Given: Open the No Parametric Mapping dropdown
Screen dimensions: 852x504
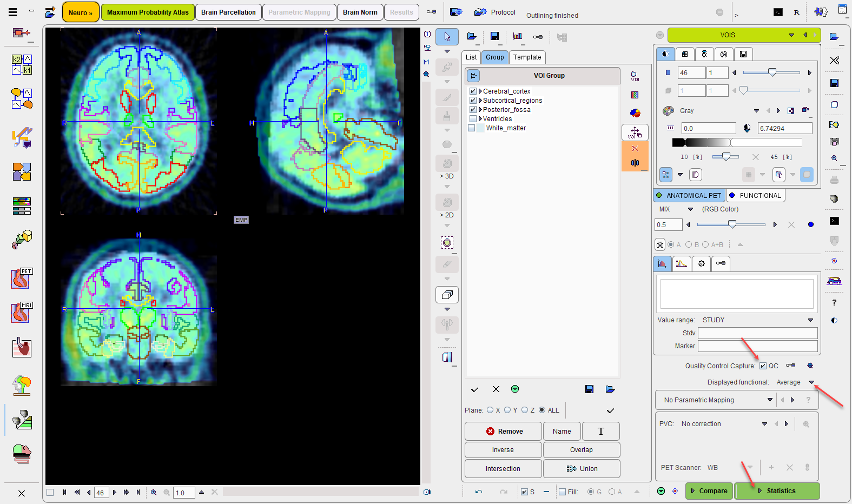Looking at the screenshot, I should point(770,400).
